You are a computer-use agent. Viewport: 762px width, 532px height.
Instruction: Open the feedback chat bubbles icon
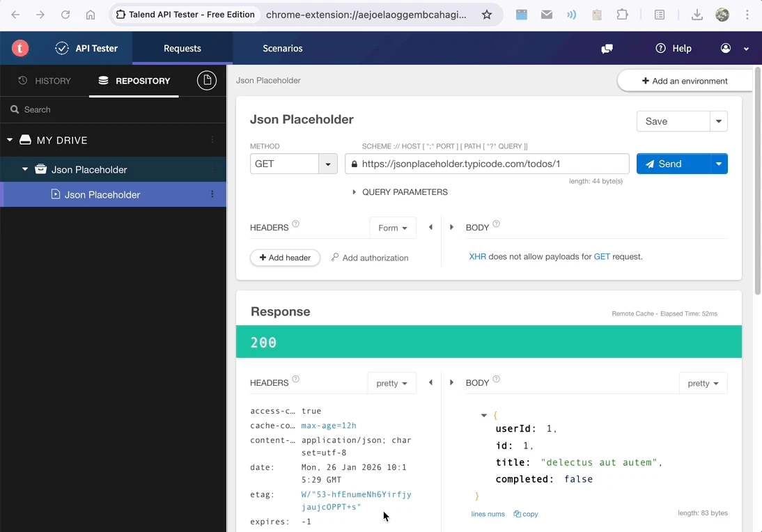607,49
